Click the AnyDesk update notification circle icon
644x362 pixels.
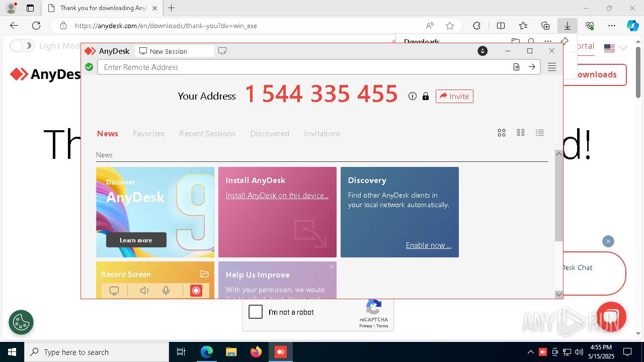[482, 51]
